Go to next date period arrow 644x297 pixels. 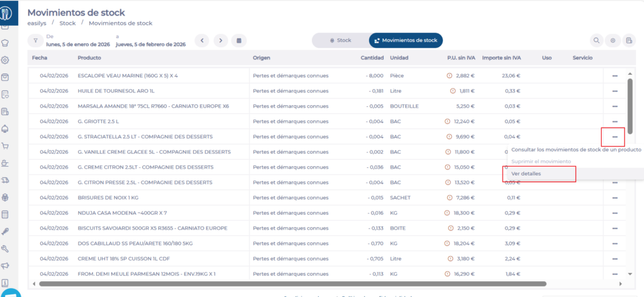point(220,41)
